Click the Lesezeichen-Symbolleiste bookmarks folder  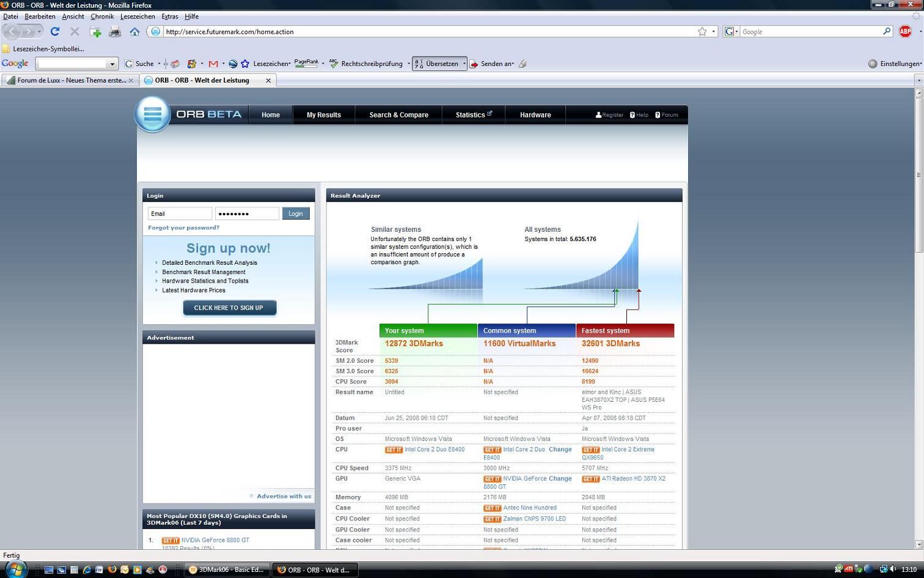44,49
